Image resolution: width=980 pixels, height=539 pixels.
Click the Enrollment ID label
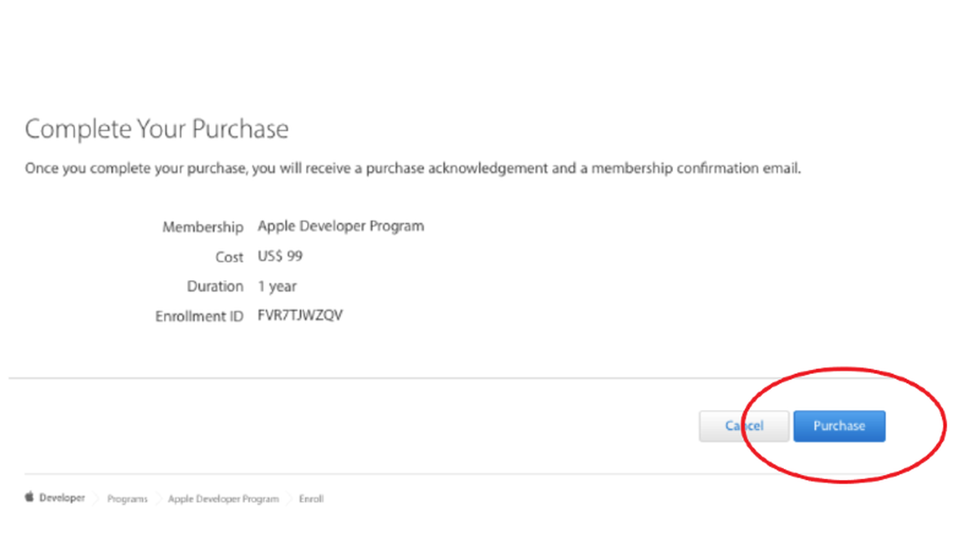click(x=199, y=316)
